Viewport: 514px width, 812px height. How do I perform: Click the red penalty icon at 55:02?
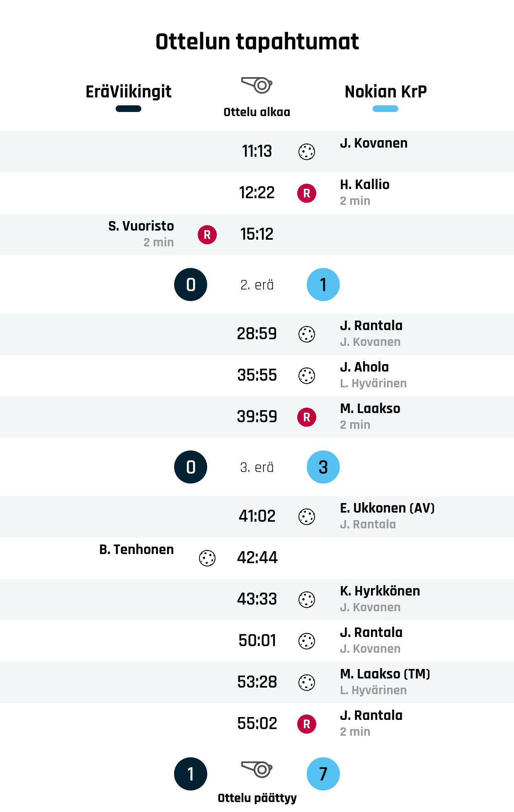point(307,724)
